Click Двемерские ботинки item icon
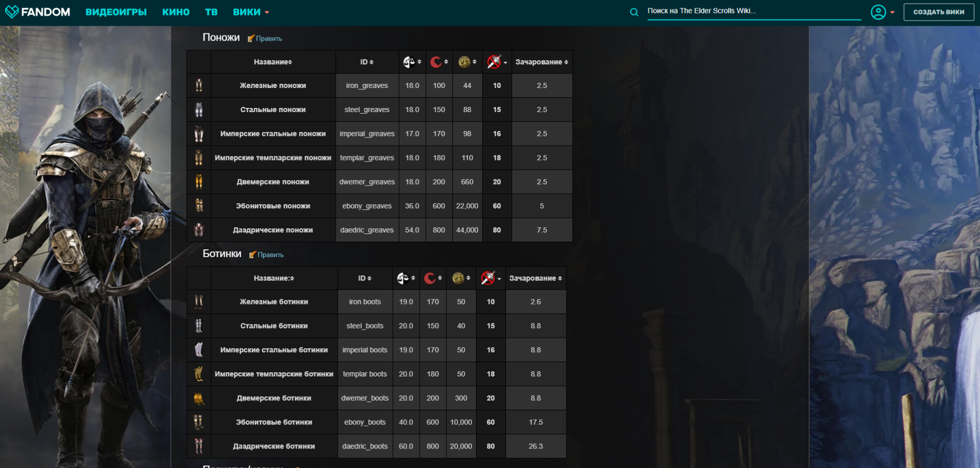The image size is (980, 468). point(199,398)
